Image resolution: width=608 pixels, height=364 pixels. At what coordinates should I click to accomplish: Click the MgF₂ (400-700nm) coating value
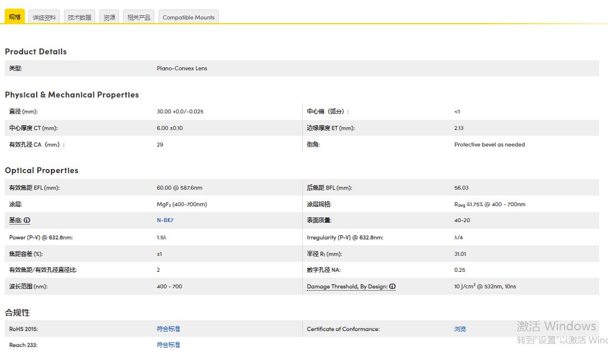tap(182, 204)
